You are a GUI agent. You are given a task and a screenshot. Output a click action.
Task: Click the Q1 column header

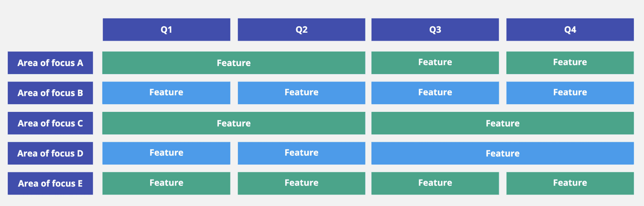(167, 30)
